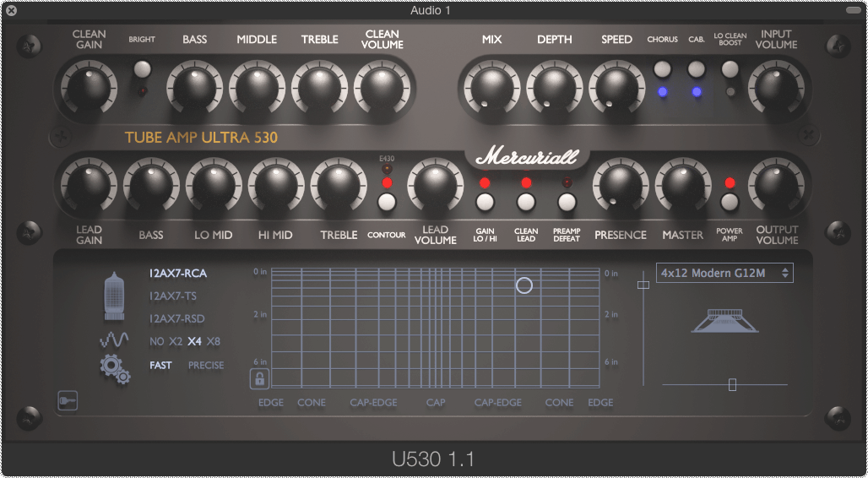The image size is (868, 478).
Task: Open the 4x12 Modern G12M cabinet dropdown
Action: click(724, 273)
